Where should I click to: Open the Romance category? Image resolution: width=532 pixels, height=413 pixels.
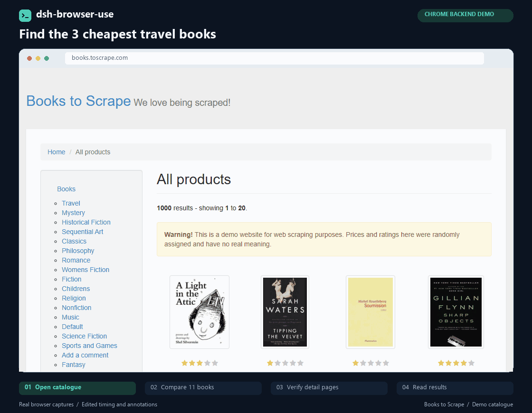coord(76,260)
